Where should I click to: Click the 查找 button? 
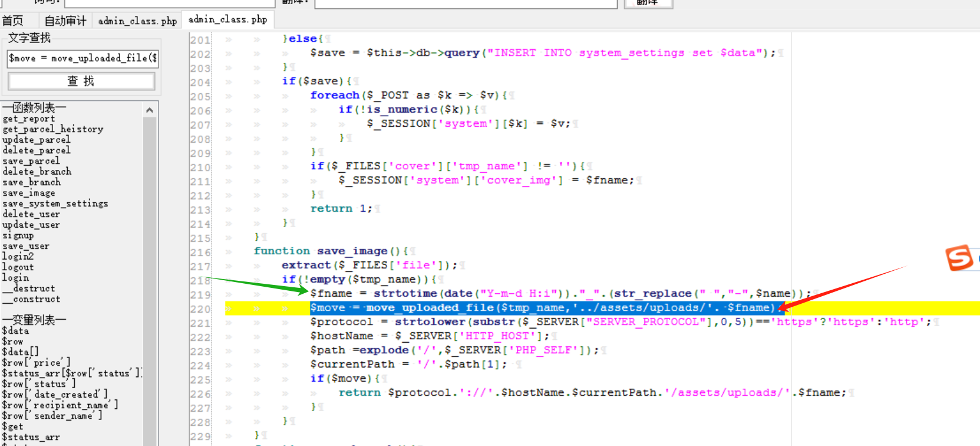tap(81, 81)
